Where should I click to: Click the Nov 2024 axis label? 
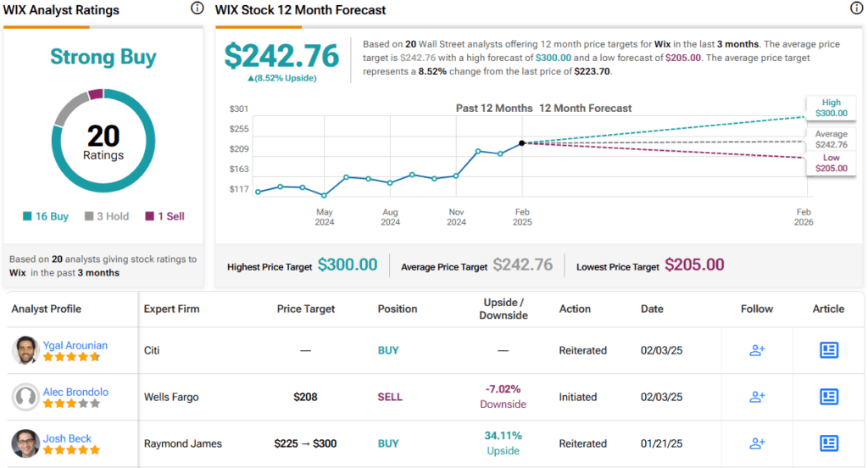(456, 217)
